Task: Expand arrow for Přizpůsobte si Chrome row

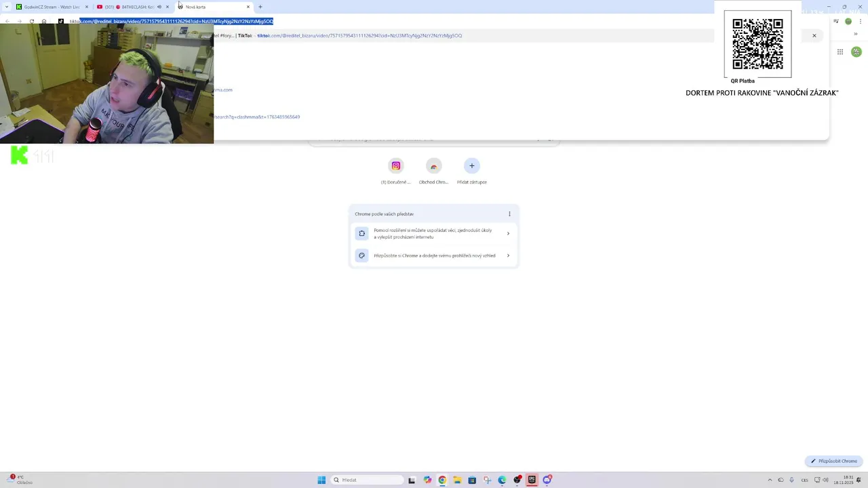Action: [x=508, y=256]
